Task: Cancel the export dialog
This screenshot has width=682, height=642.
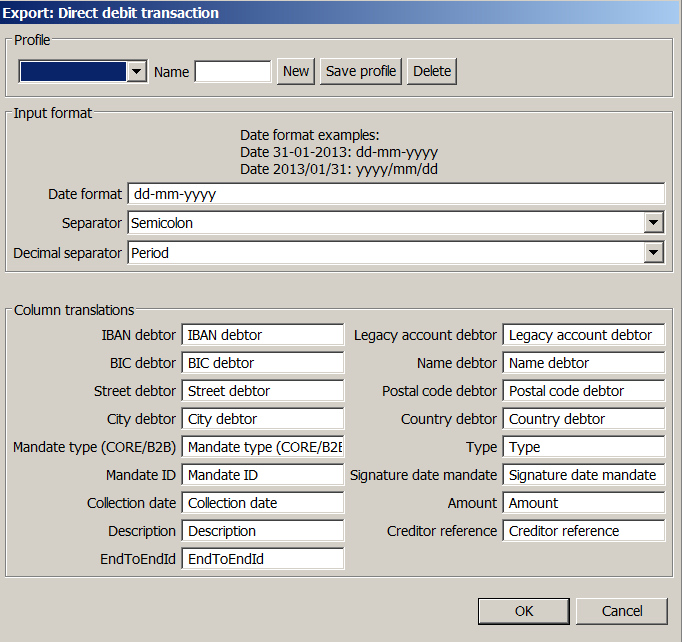Action: (622, 611)
